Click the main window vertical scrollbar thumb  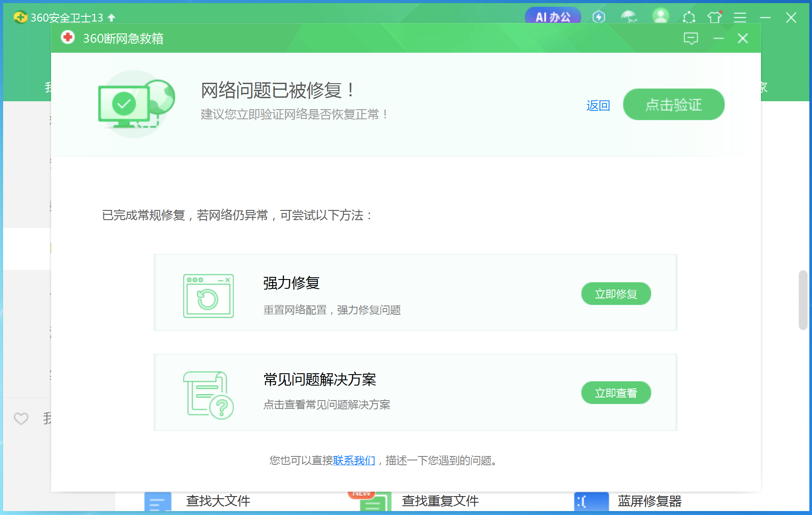[x=803, y=300]
